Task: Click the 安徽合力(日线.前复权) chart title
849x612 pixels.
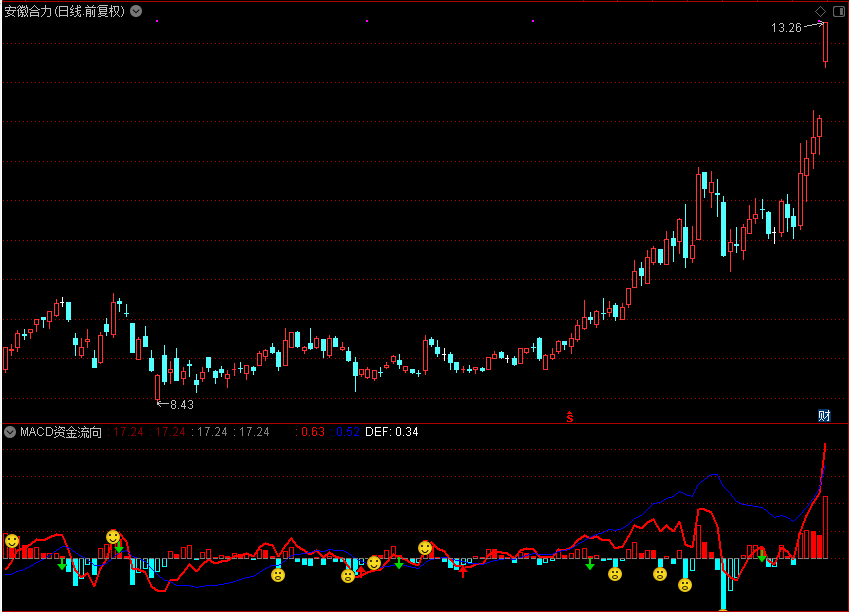Action: (x=64, y=11)
